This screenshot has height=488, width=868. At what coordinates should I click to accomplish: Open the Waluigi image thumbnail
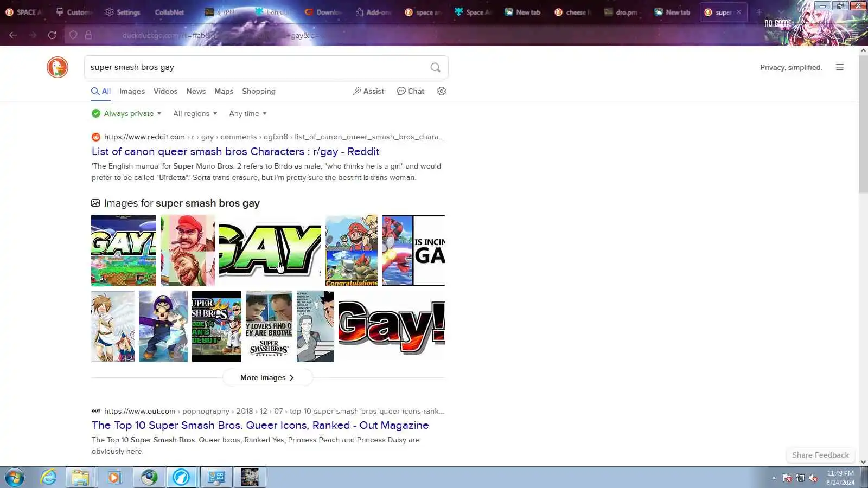coord(163,326)
